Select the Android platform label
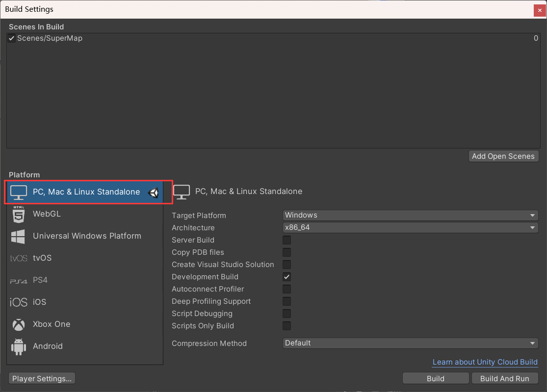The image size is (547, 392). coord(48,346)
